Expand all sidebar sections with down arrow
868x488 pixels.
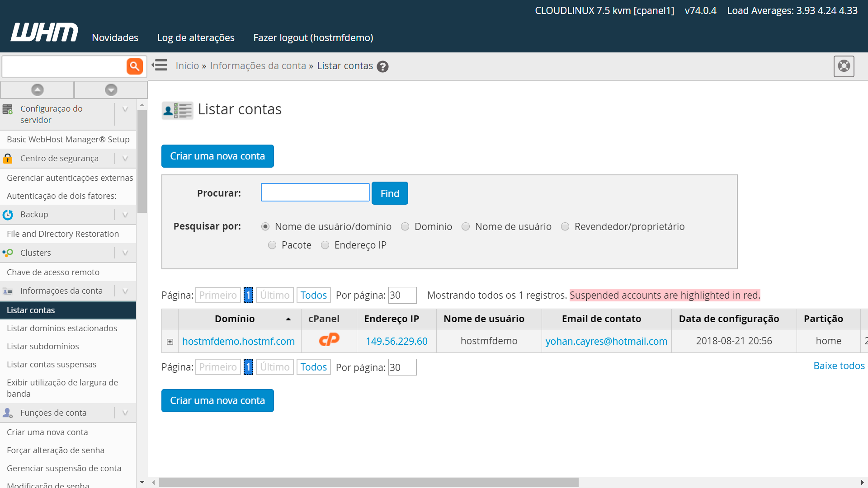[111, 90]
